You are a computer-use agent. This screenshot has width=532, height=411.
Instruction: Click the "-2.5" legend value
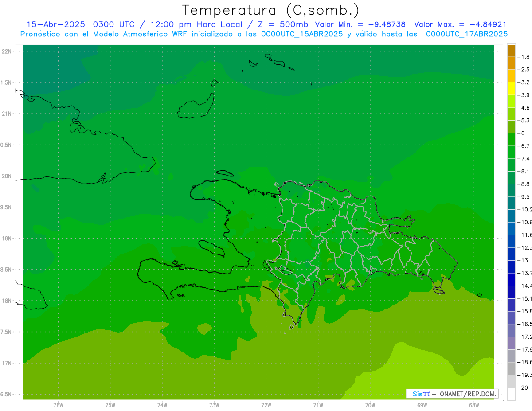click(x=524, y=70)
